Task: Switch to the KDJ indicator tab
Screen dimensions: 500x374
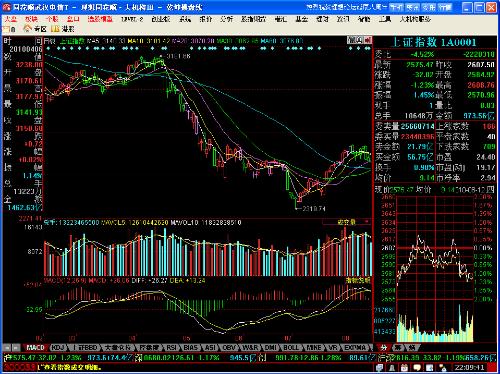Action: point(58,348)
